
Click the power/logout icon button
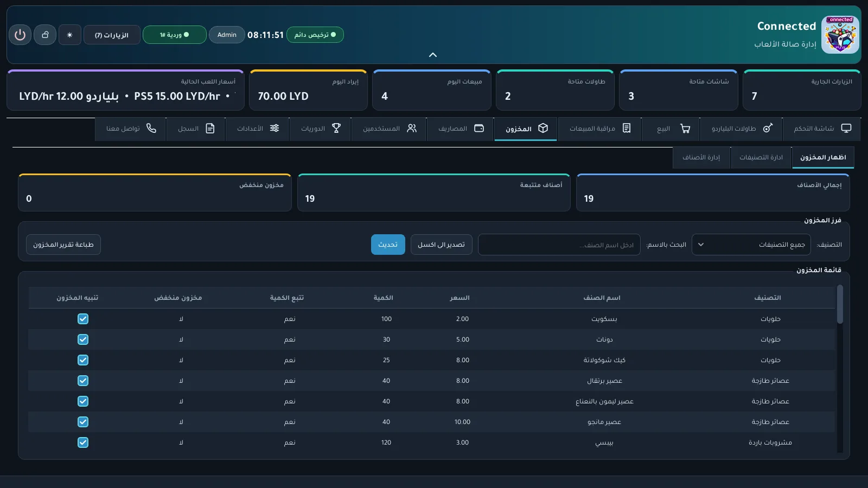(20, 35)
